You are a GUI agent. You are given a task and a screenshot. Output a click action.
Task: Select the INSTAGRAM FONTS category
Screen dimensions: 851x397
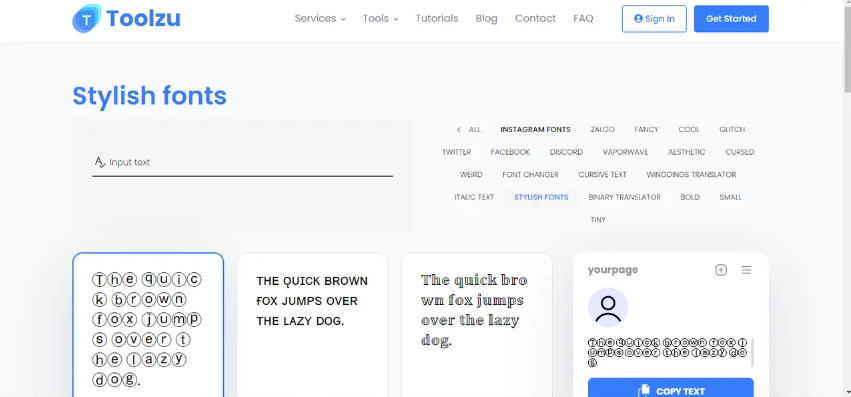535,130
